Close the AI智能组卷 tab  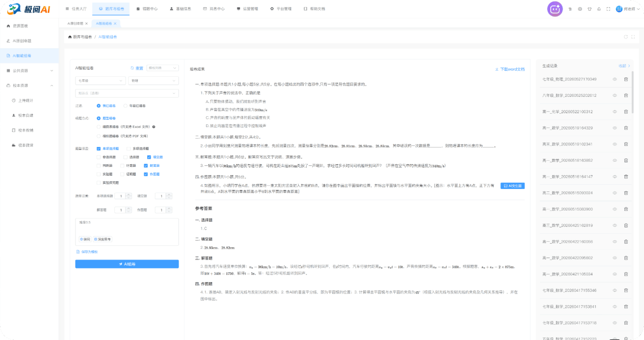click(115, 24)
